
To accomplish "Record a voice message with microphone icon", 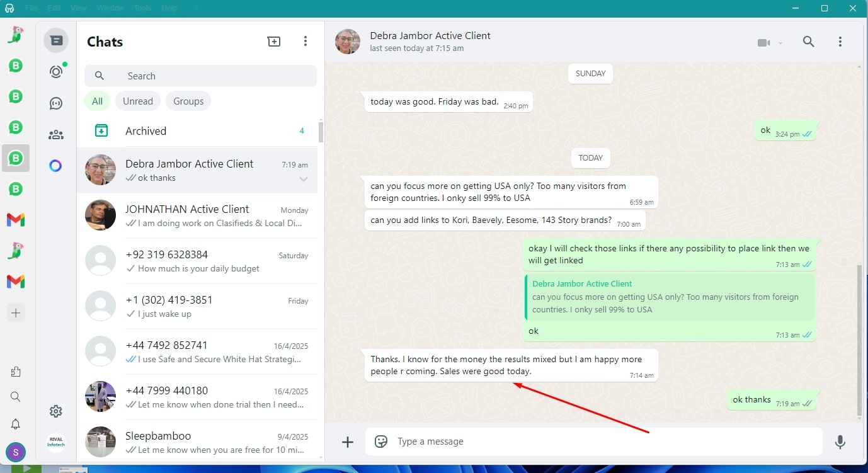I will coord(840,442).
